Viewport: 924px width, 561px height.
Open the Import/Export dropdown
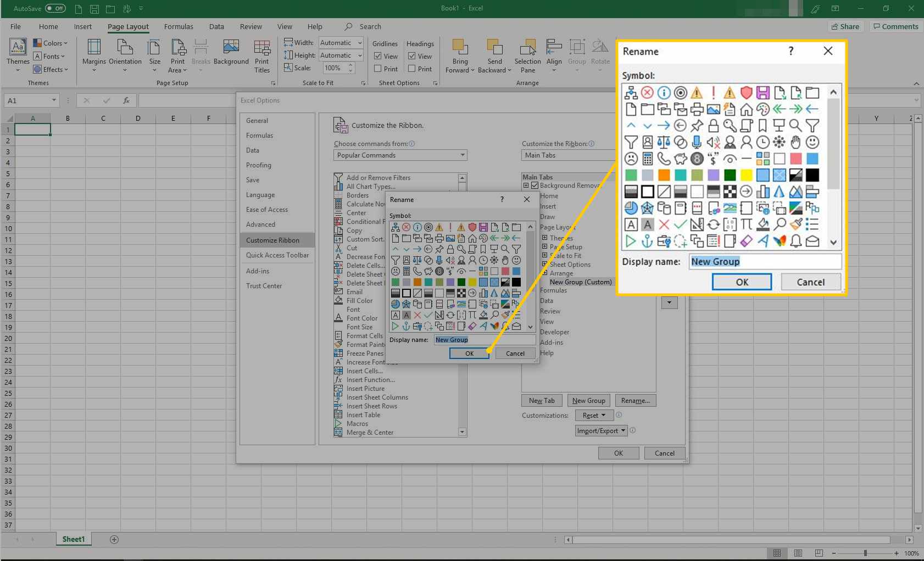coord(602,431)
